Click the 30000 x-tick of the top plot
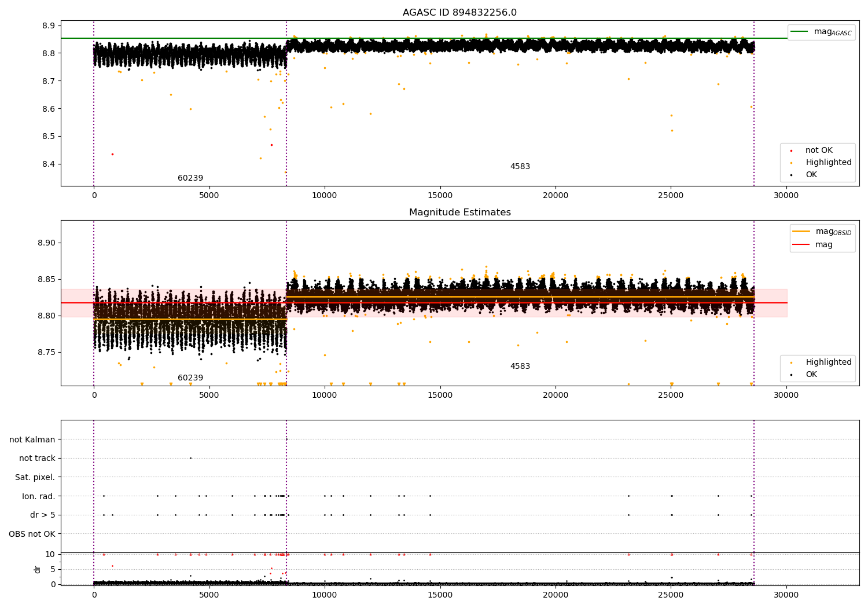868x608 pixels. pyautogui.click(x=786, y=195)
